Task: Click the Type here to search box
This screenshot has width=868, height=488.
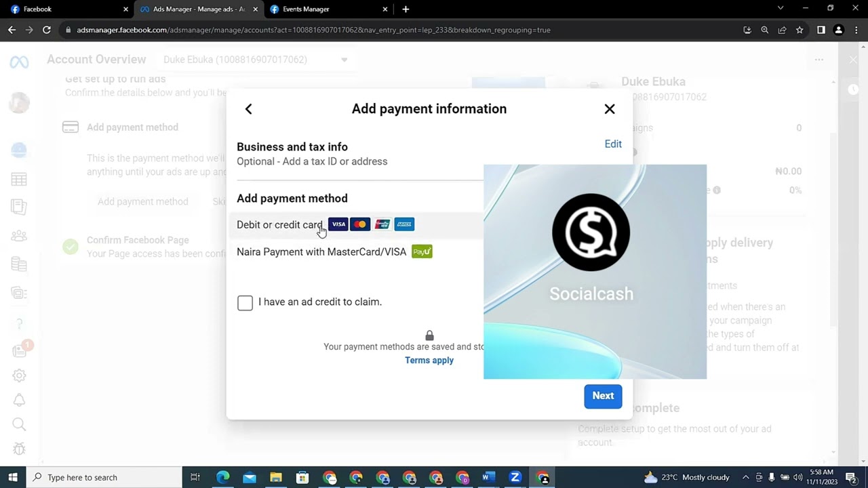Action: [x=104, y=477]
